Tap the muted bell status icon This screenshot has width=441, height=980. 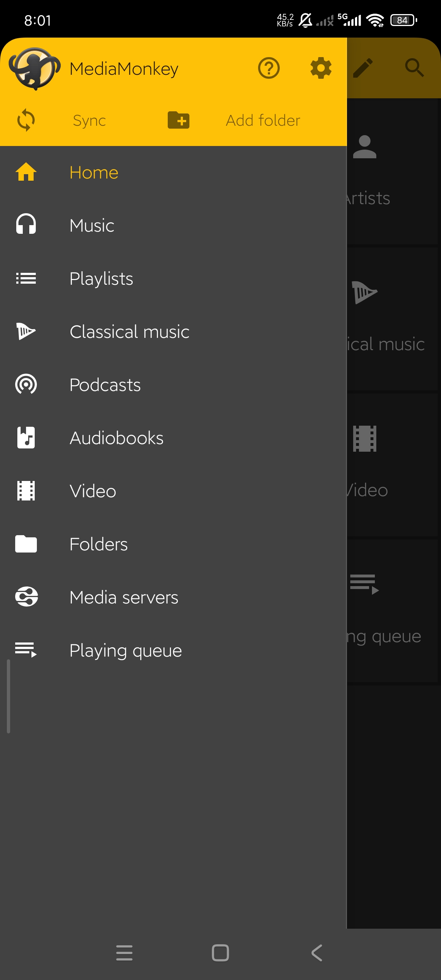[x=305, y=20]
